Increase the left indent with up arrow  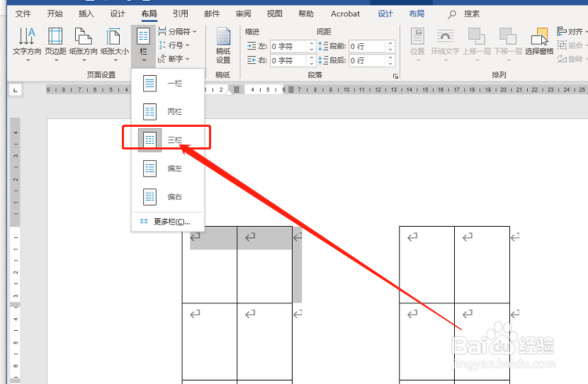point(311,43)
